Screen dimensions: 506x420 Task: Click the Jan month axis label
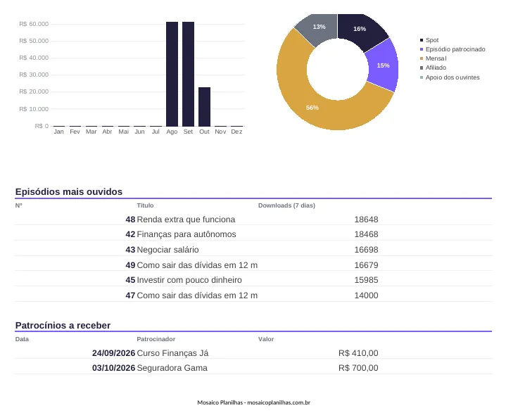tap(58, 132)
